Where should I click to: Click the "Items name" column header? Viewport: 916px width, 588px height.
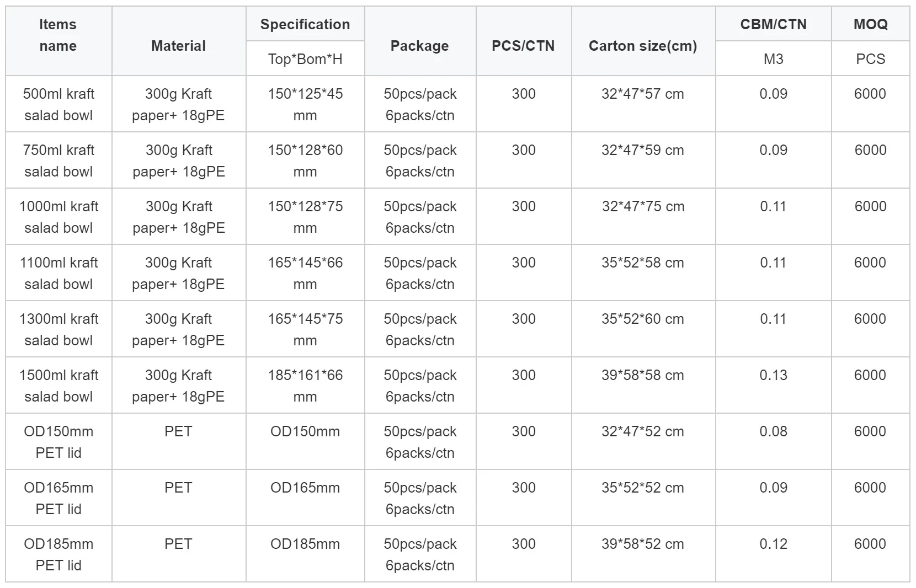[x=58, y=35]
